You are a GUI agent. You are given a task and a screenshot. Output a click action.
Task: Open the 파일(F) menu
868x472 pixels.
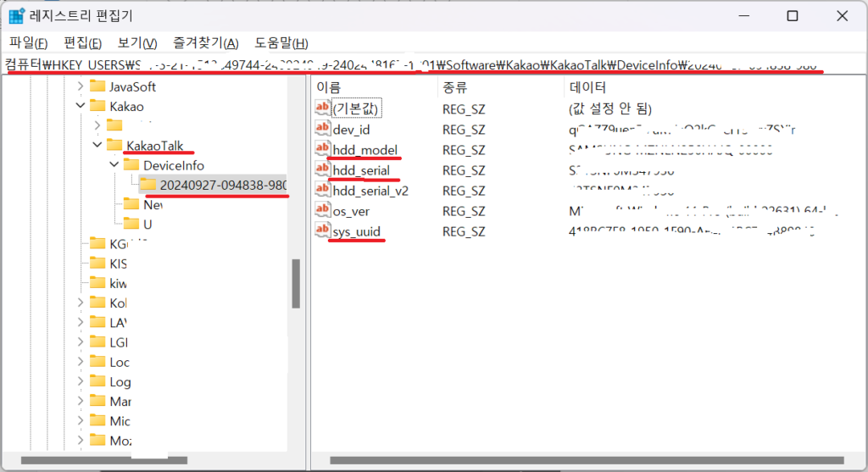pyautogui.click(x=28, y=43)
